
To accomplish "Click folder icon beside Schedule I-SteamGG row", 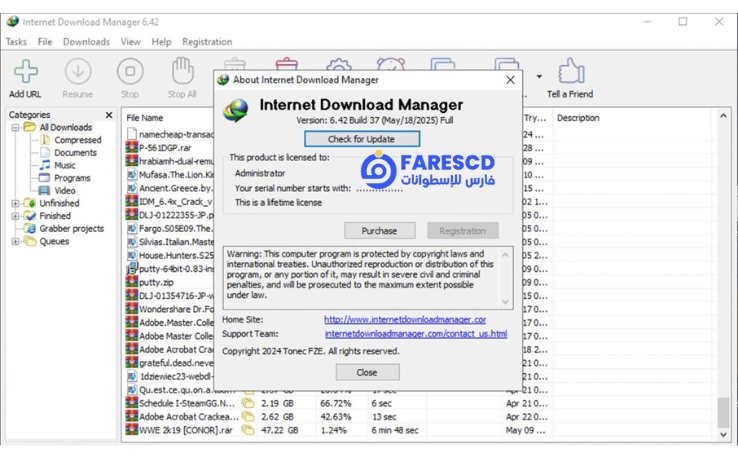I will pos(248,403).
